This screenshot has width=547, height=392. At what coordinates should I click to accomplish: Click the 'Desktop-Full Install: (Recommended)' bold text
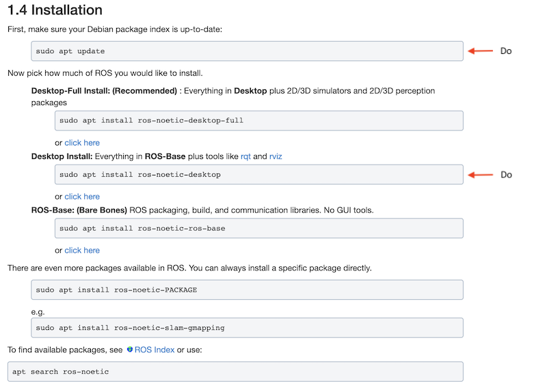(104, 91)
